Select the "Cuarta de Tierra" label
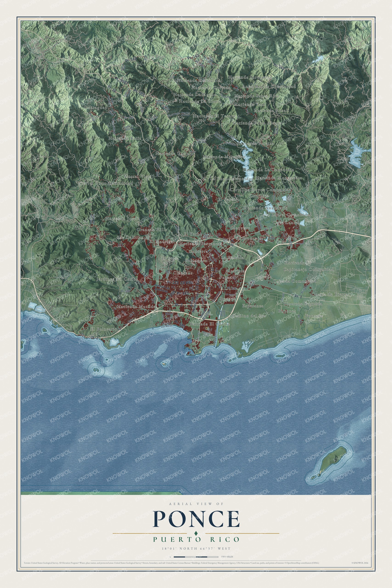Image resolution: width=392 pixels, height=588 pixels. click(x=329, y=294)
